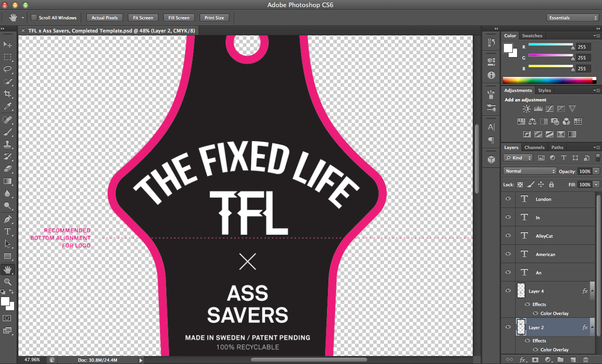Click the Actual Pixels button
Image resolution: width=602 pixels, height=364 pixels.
point(105,18)
